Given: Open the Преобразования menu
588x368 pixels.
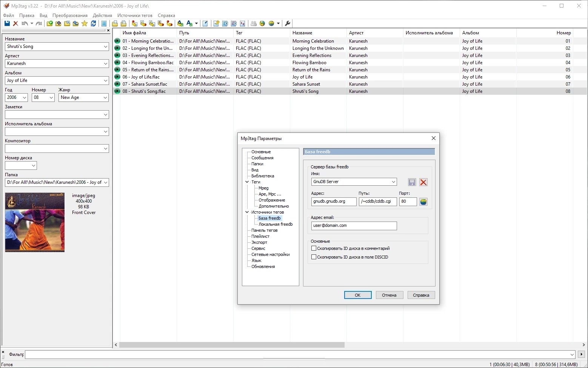Looking at the screenshot, I should coord(70,15).
